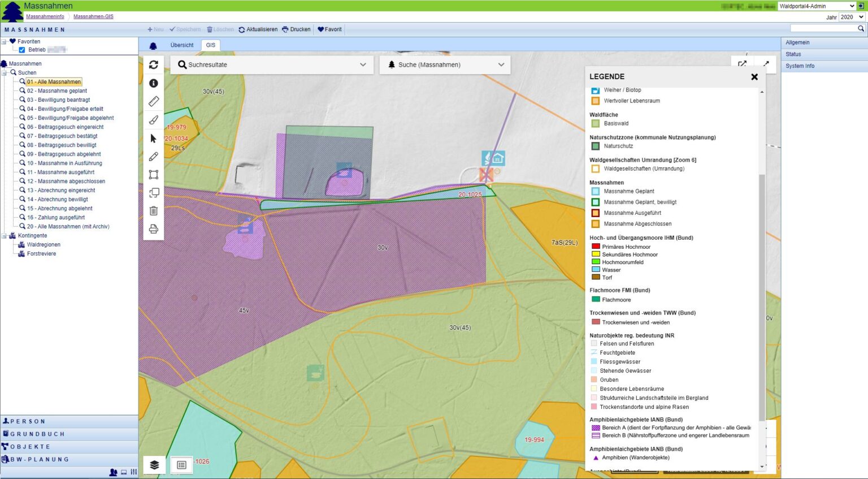This screenshot has height=479, width=868.
Task: Choose the pencil edit tool
Action: [x=153, y=156]
